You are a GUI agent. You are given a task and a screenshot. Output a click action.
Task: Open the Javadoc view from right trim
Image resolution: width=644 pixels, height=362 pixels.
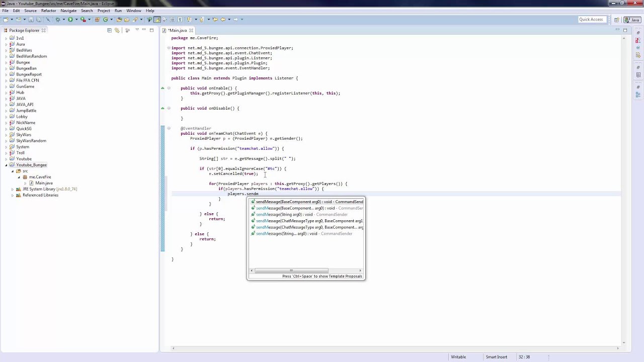638,47
